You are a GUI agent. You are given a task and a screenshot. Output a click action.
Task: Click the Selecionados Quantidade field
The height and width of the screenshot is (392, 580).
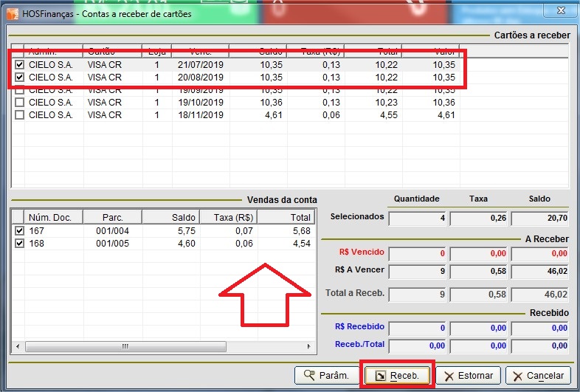pos(417,218)
